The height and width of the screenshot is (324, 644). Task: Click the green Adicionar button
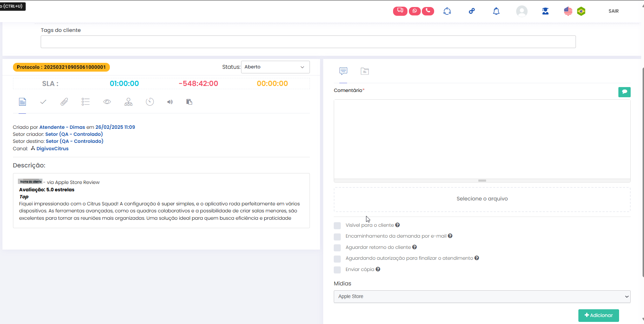coord(598,315)
